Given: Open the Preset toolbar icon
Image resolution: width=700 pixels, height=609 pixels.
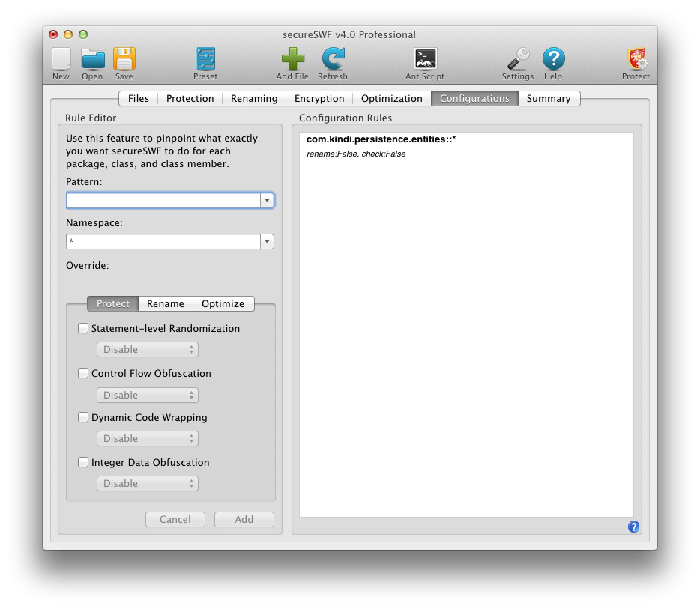Looking at the screenshot, I should 205,59.
